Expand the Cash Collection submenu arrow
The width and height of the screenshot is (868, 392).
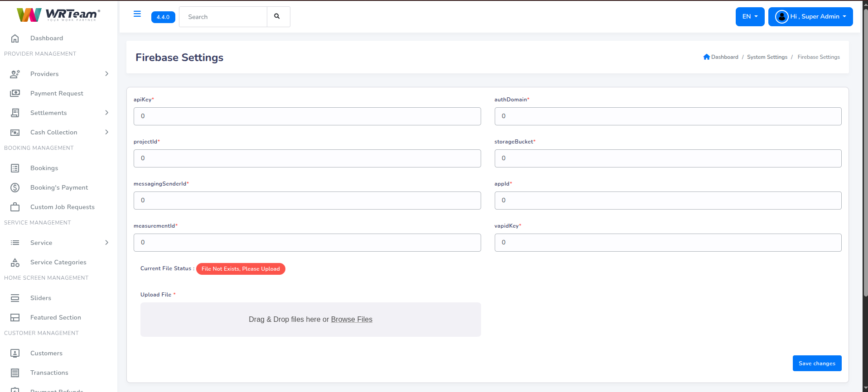[x=106, y=132]
